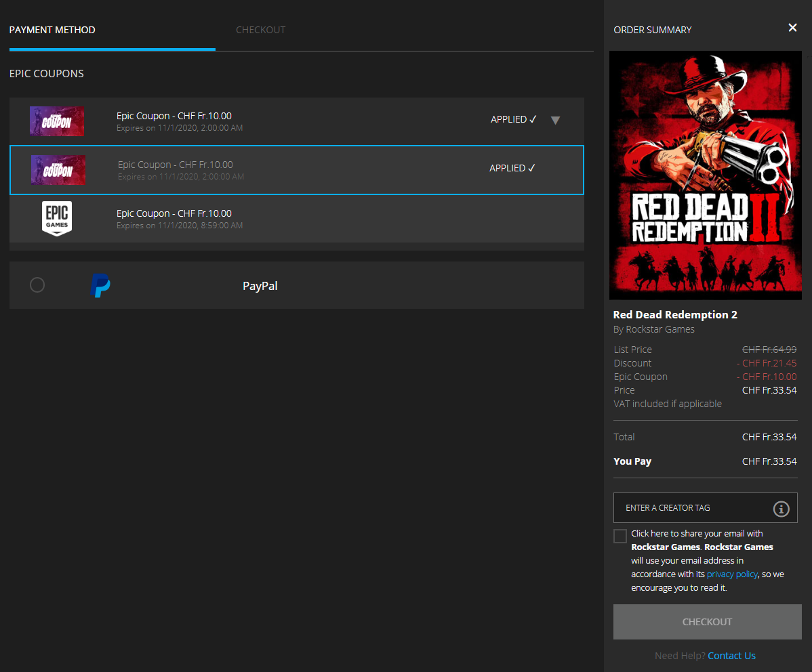The image size is (812, 672).
Task: Open the Contact Us link
Action: click(731, 656)
